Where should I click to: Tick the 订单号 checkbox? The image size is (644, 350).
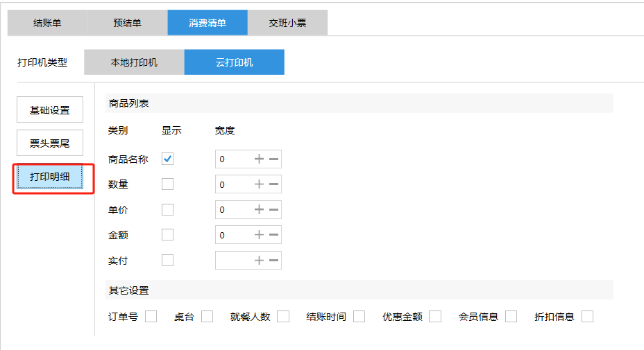pyautogui.click(x=151, y=317)
